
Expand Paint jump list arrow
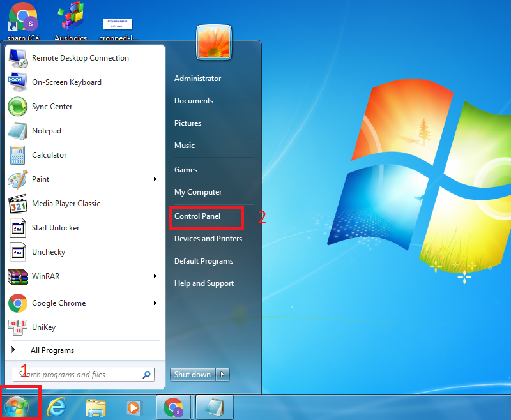[x=155, y=179]
